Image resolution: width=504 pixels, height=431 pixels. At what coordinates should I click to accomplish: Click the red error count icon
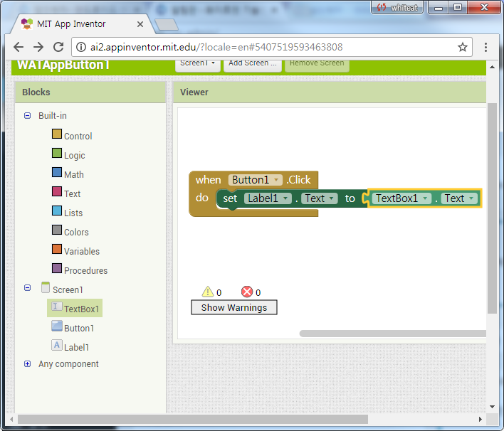(247, 292)
